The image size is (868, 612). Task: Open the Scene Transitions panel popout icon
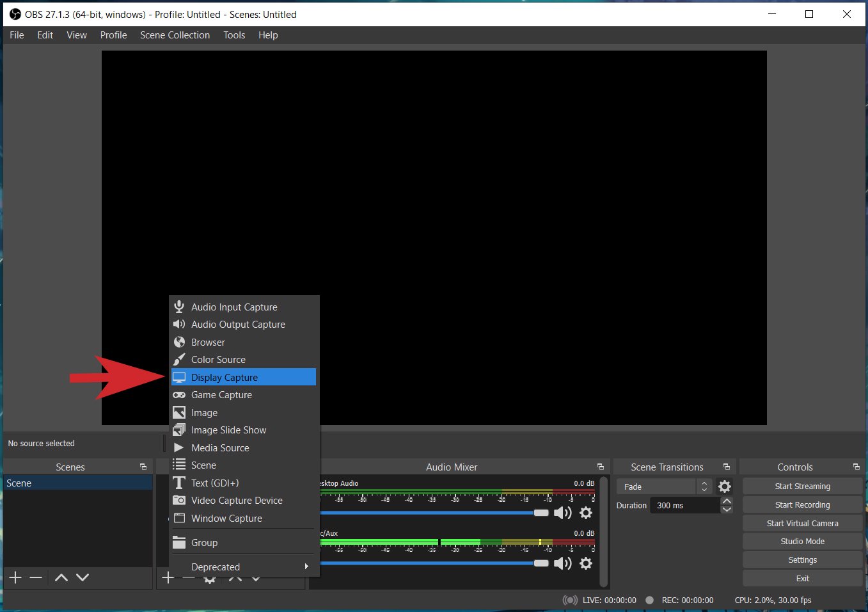point(726,467)
